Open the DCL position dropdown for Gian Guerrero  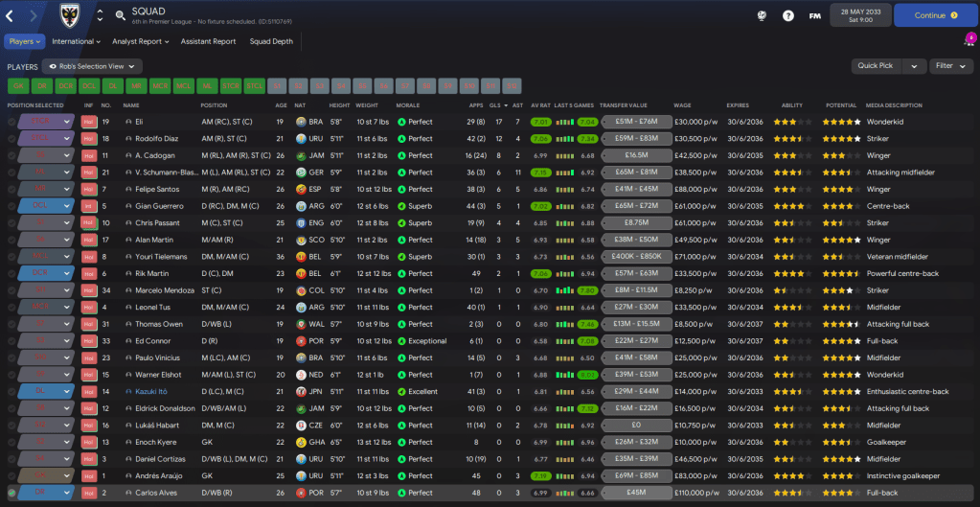pos(67,206)
